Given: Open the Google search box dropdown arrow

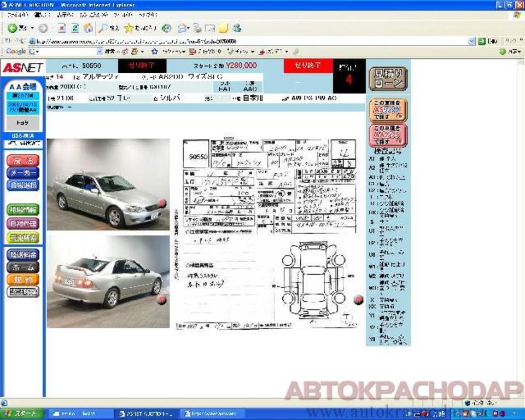Looking at the screenshot, I should [100, 51].
